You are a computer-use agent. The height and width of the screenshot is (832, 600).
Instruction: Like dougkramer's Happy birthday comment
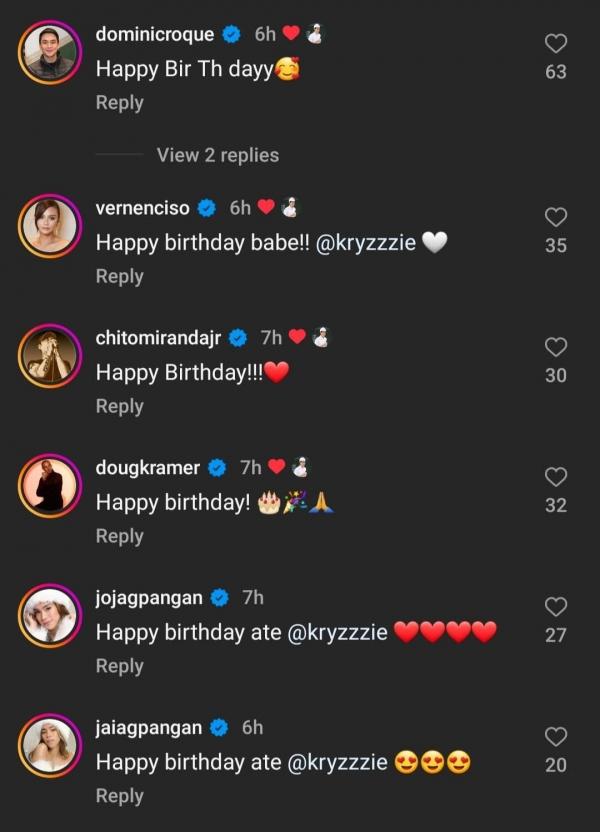(x=556, y=477)
